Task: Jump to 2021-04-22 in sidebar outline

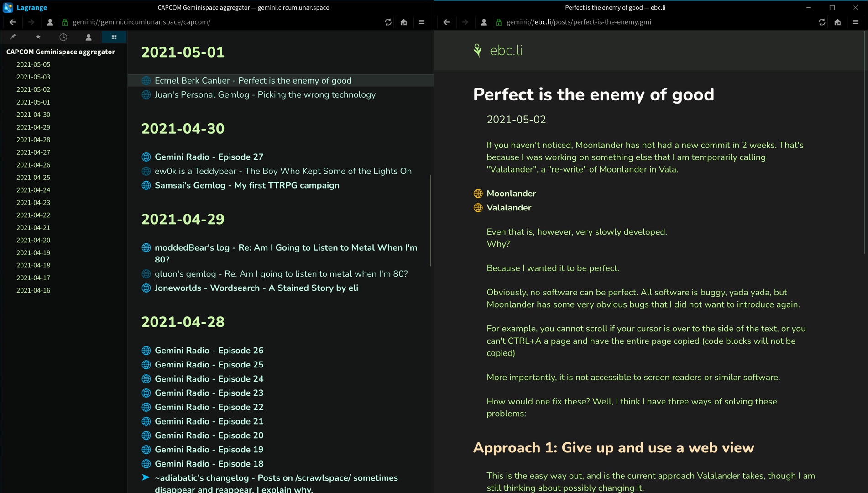Action: pyautogui.click(x=33, y=215)
